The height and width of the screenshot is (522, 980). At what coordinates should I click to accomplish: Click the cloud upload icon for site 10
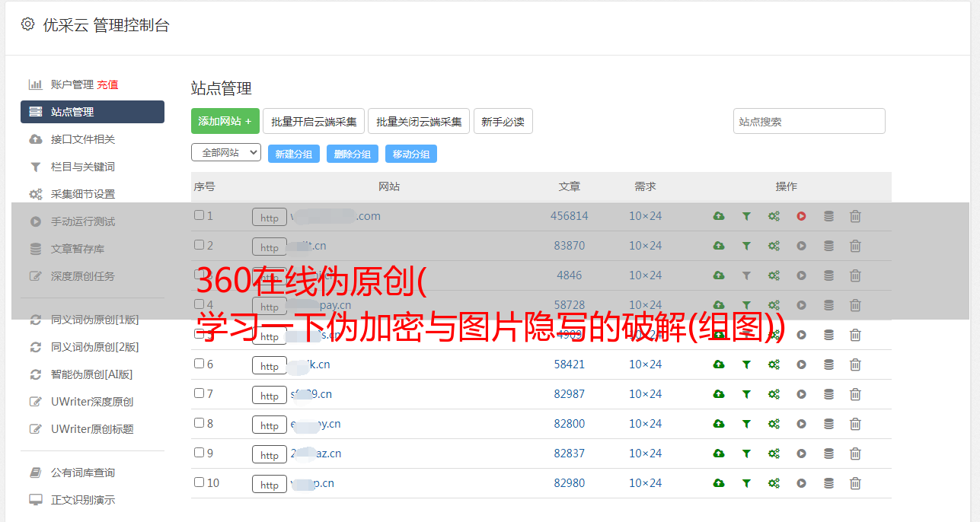719,483
